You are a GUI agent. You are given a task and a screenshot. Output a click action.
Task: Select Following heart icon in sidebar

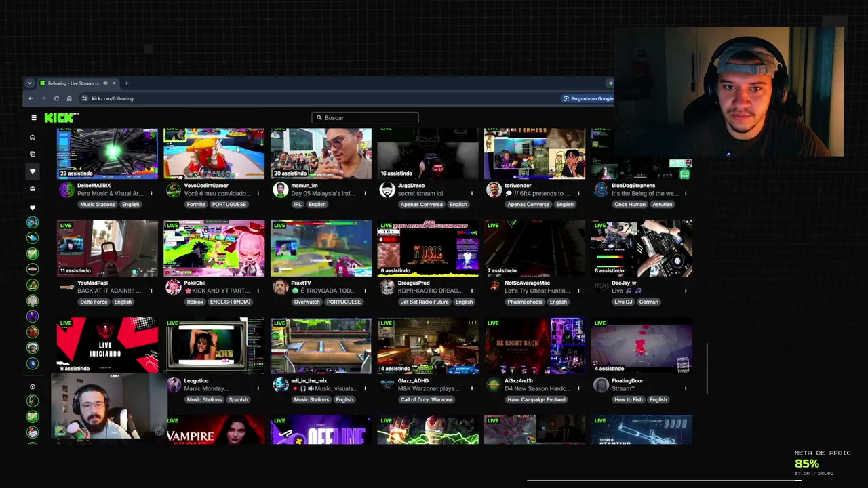(32, 171)
